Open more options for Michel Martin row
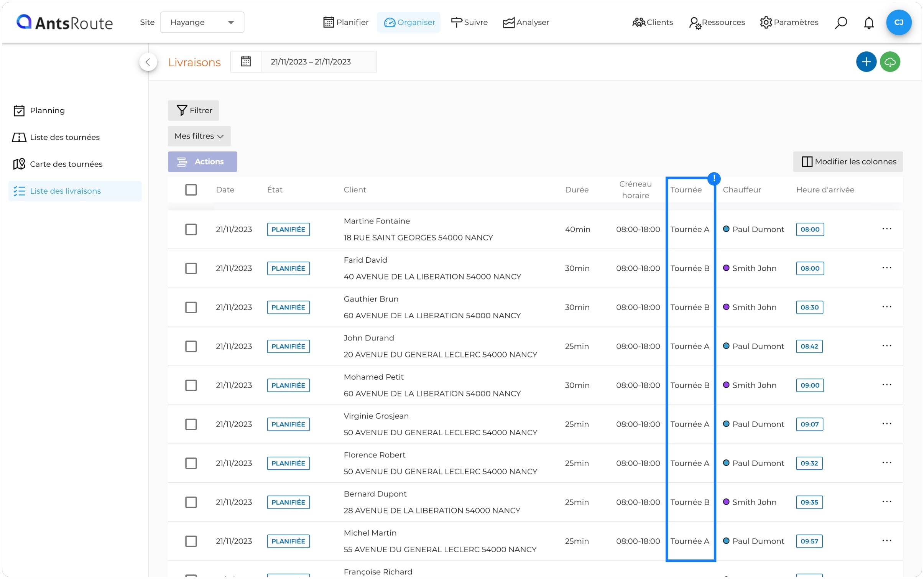 coord(886,541)
